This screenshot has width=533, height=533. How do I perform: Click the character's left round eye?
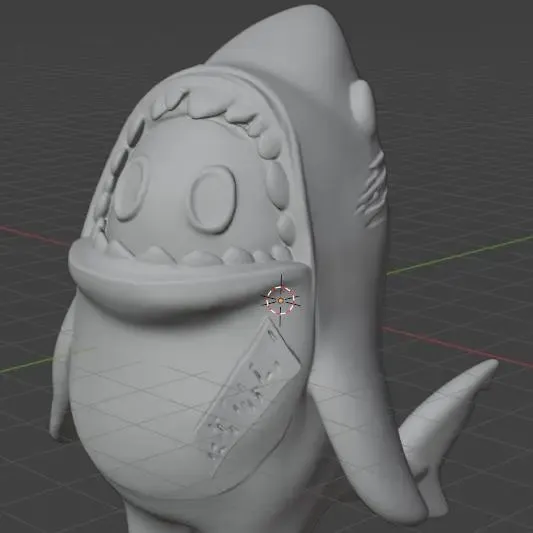(x=130, y=190)
